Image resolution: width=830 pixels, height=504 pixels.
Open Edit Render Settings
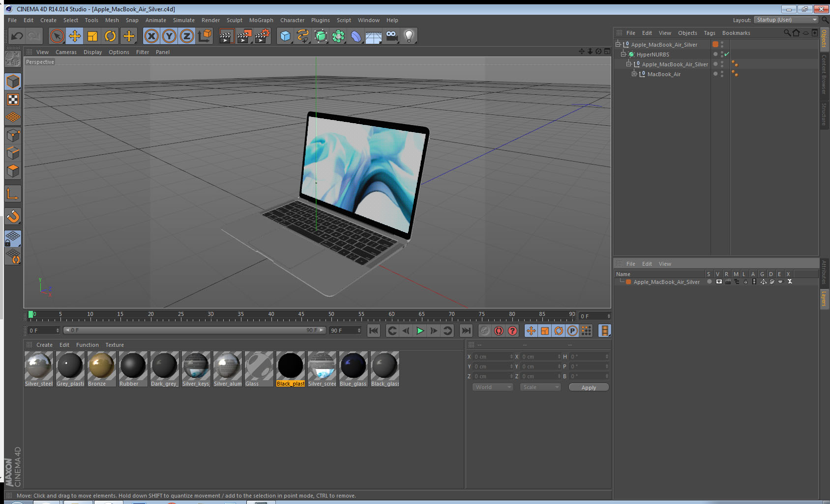point(263,36)
